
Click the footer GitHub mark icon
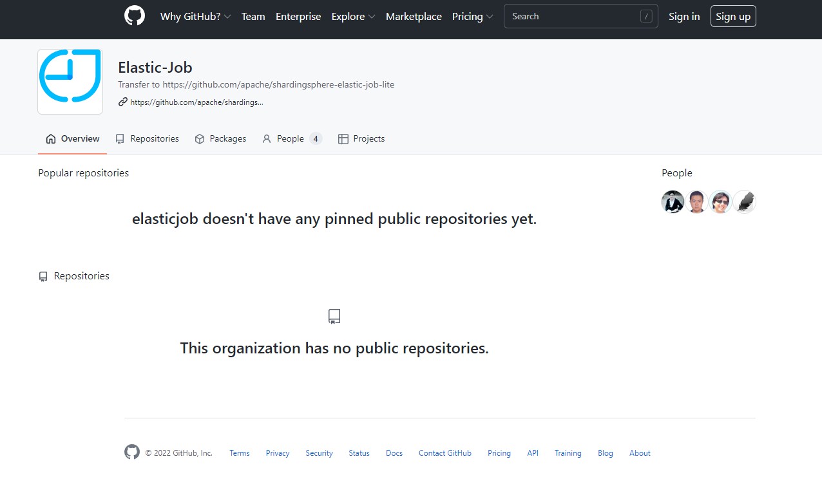tap(132, 453)
